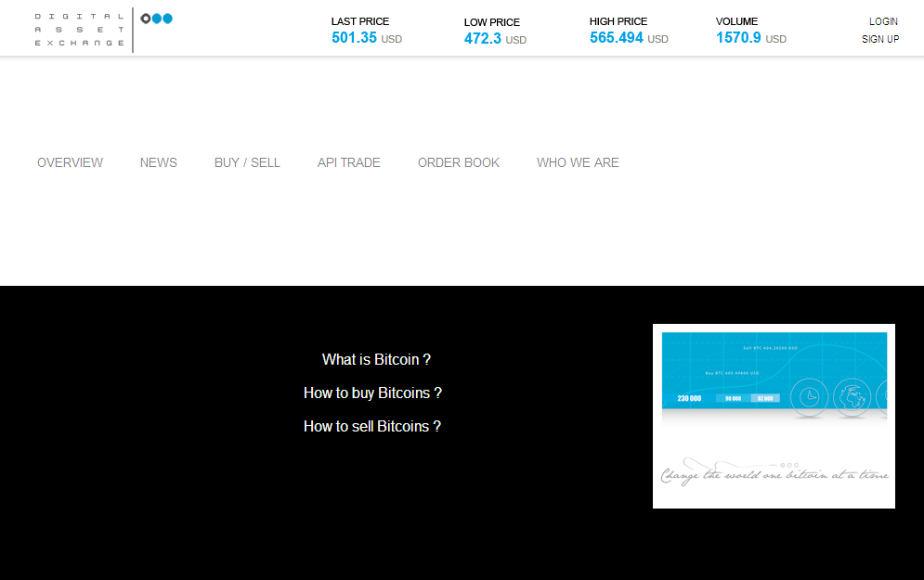Click the three-dot logo emblem
Image resolution: width=924 pixels, height=580 pixels.
coord(156,19)
